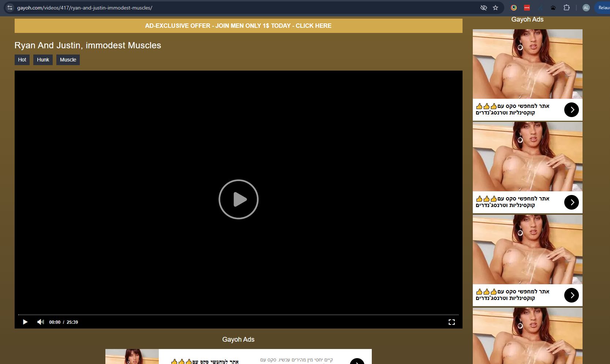Click the video title 'Ryan And Justin, immodest Muscles'
Image resolution: width=610 pixels, height=364 pixels.
click(x=88, y=45)
